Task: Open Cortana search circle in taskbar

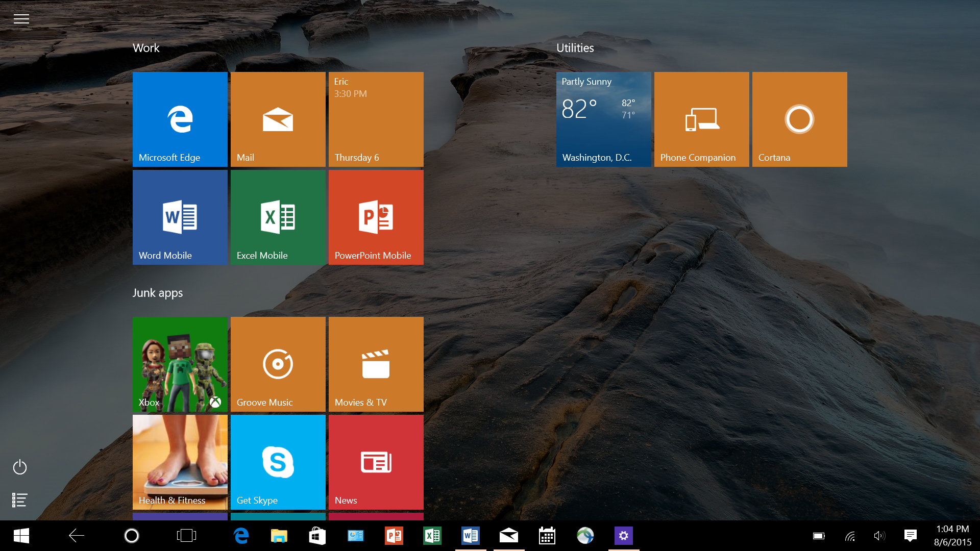Action: 132,536
